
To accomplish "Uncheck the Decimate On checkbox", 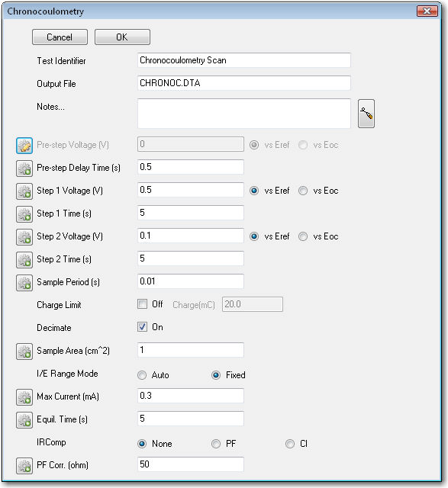I will (x=143, y=327).
